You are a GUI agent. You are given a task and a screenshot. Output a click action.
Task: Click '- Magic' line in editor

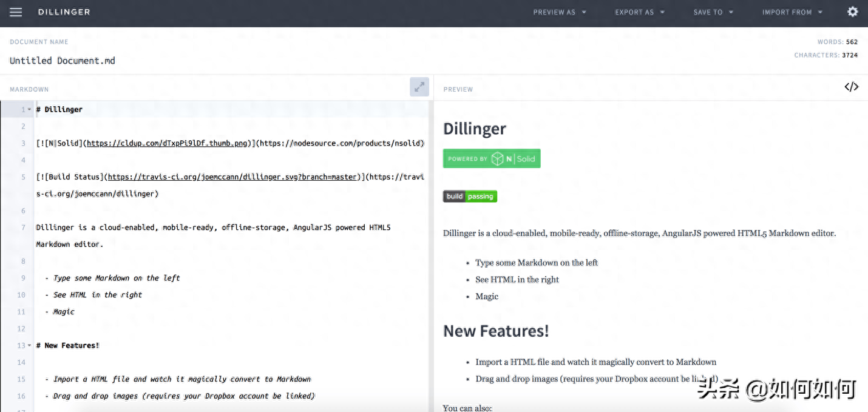(59, 311)
